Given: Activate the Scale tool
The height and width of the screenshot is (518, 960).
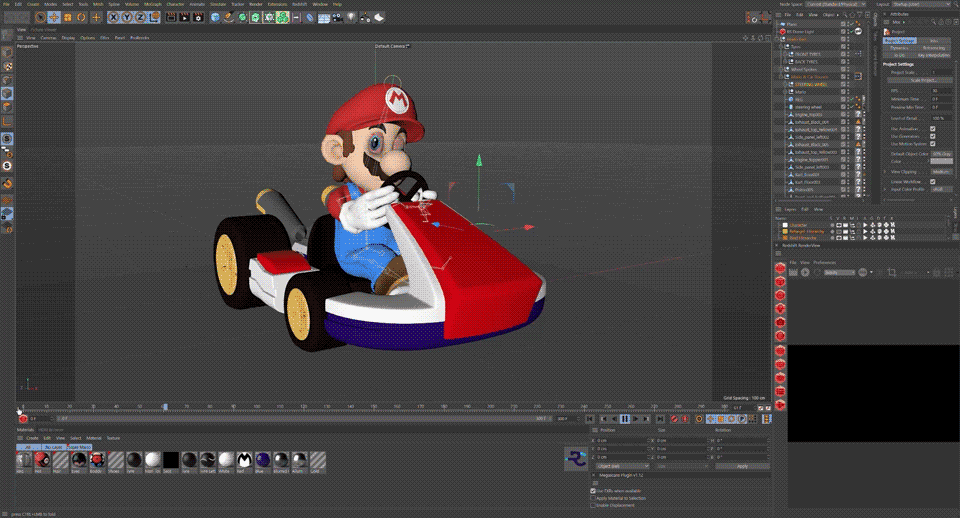Looking at the screenshot, I should [67, 17].
